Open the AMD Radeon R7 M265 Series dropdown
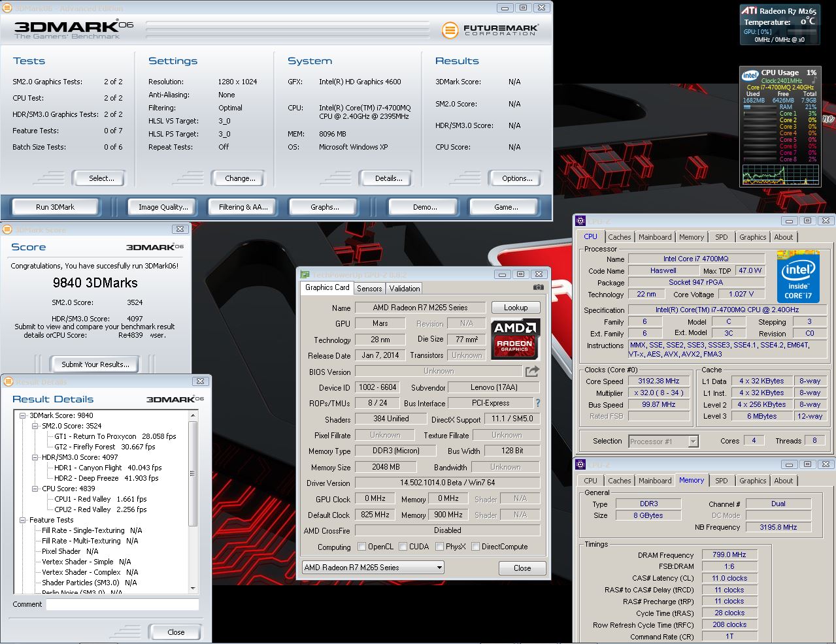This screenshot has height=644, width=836. coord(373,567)
